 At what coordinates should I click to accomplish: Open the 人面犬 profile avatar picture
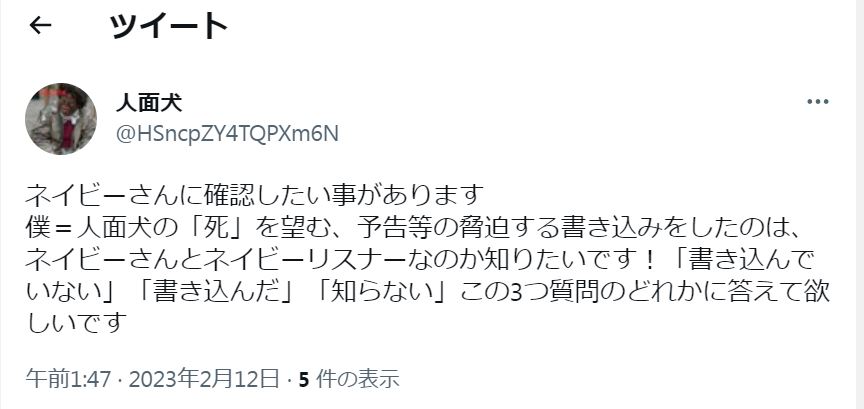tap(61, 119)
